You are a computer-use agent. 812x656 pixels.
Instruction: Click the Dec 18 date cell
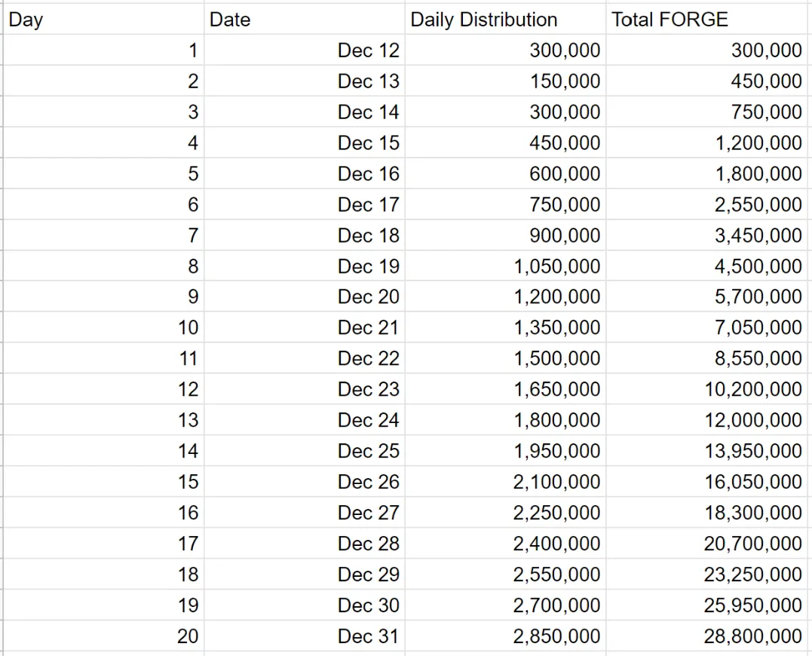(305, 235)
